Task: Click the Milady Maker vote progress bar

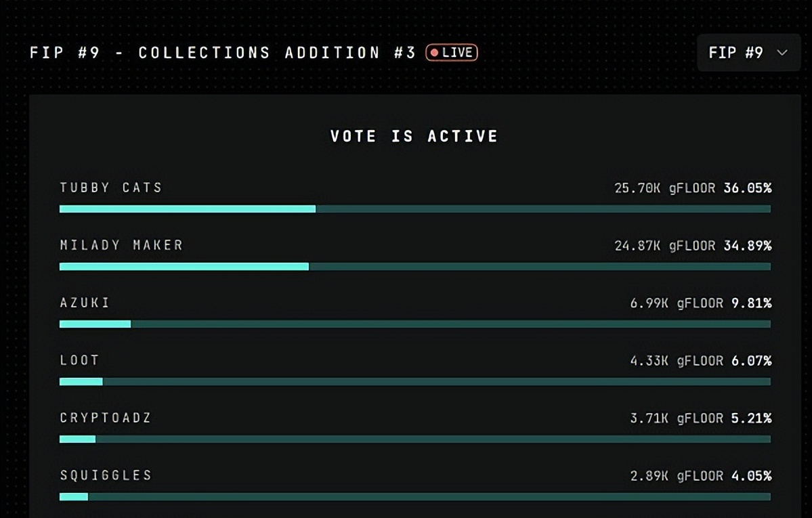Action: click(414, 267)
